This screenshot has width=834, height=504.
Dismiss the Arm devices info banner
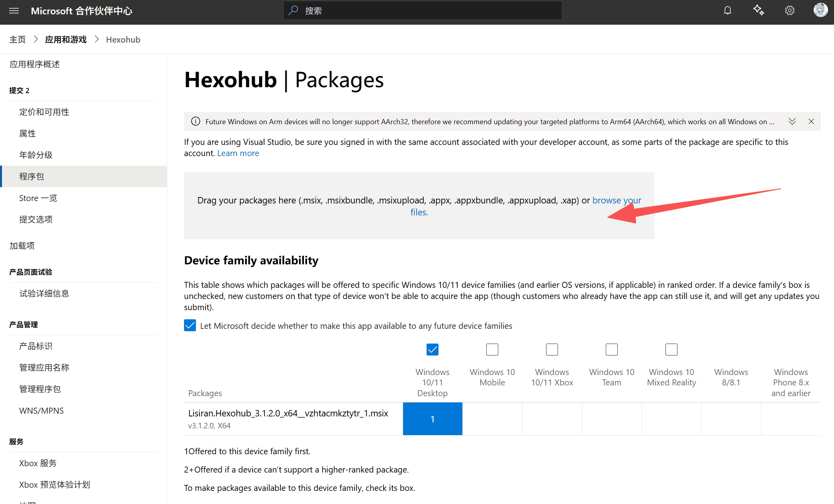(811, 121)
